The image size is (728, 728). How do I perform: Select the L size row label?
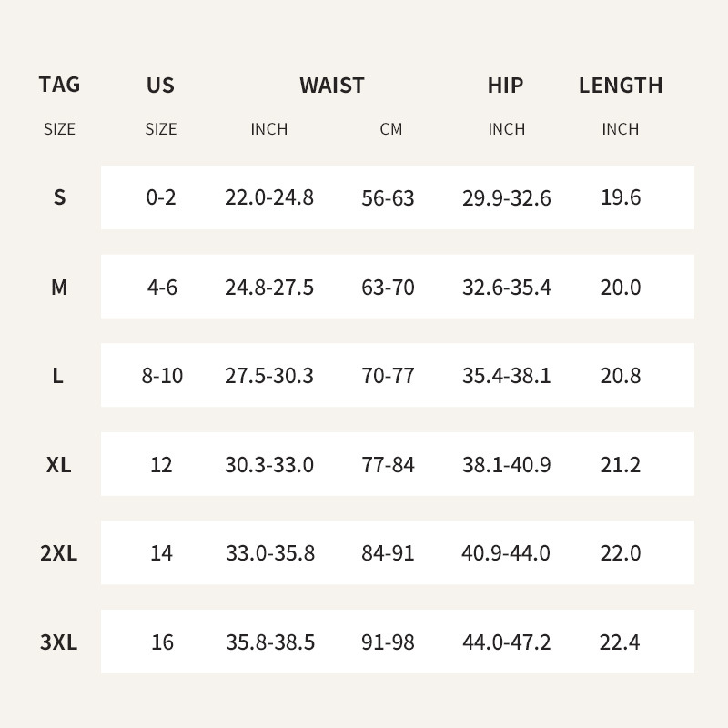coord(58,376)
